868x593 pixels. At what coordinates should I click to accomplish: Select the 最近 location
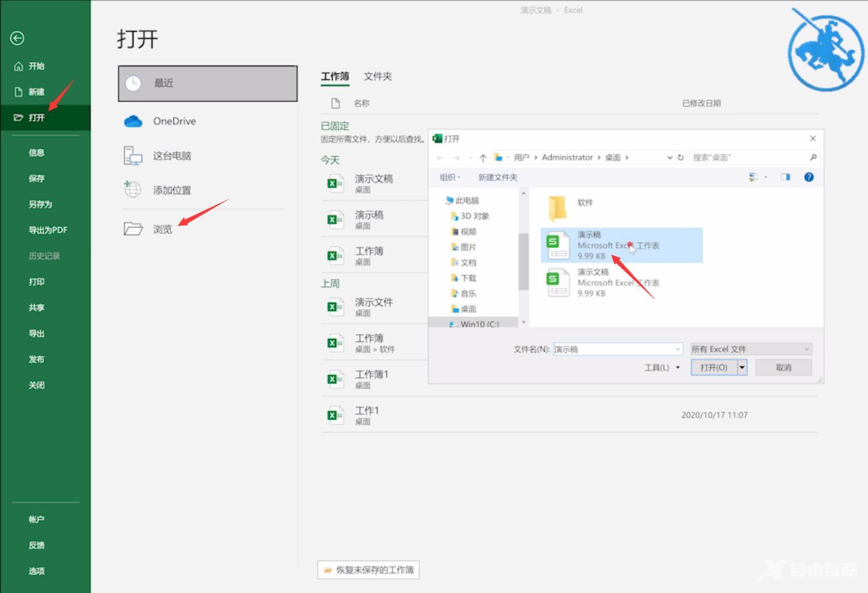point(208,83)
